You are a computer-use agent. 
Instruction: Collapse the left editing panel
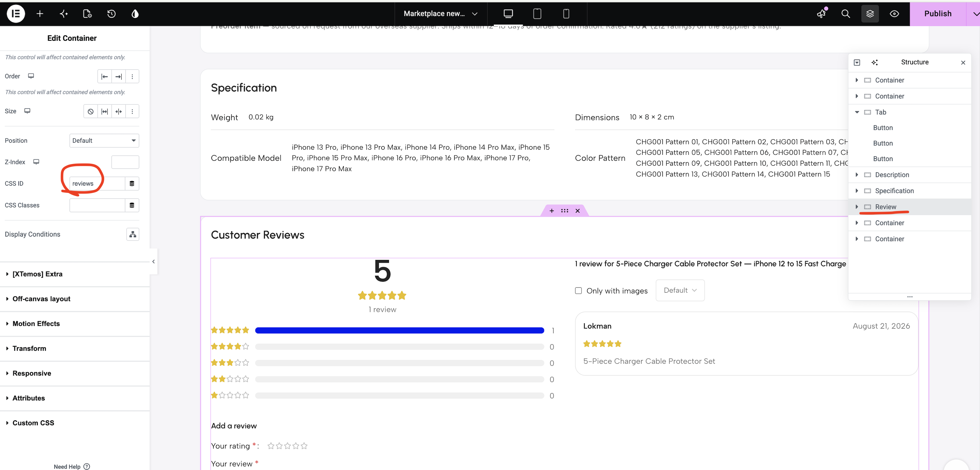[153, 262]
